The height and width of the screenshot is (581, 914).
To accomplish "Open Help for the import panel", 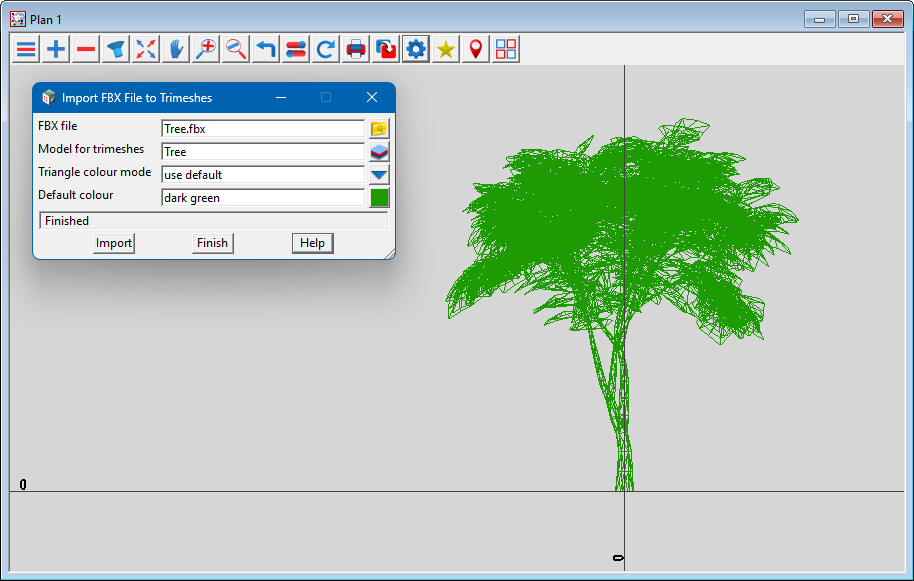I will (312, 243).
